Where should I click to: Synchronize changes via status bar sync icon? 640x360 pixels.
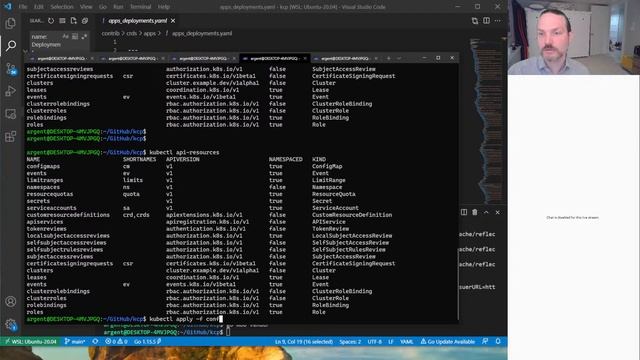coord(95,342)
